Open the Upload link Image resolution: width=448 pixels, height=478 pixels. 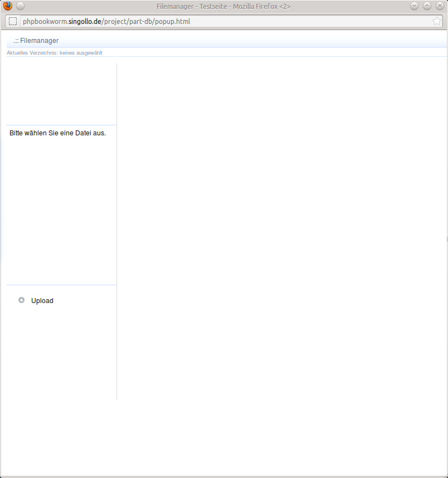click(x=42, y=301)
